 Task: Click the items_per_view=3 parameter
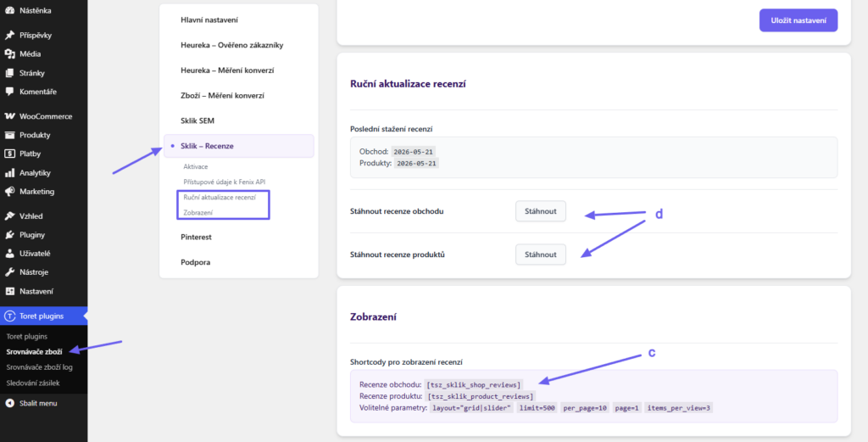click(679, 408)
